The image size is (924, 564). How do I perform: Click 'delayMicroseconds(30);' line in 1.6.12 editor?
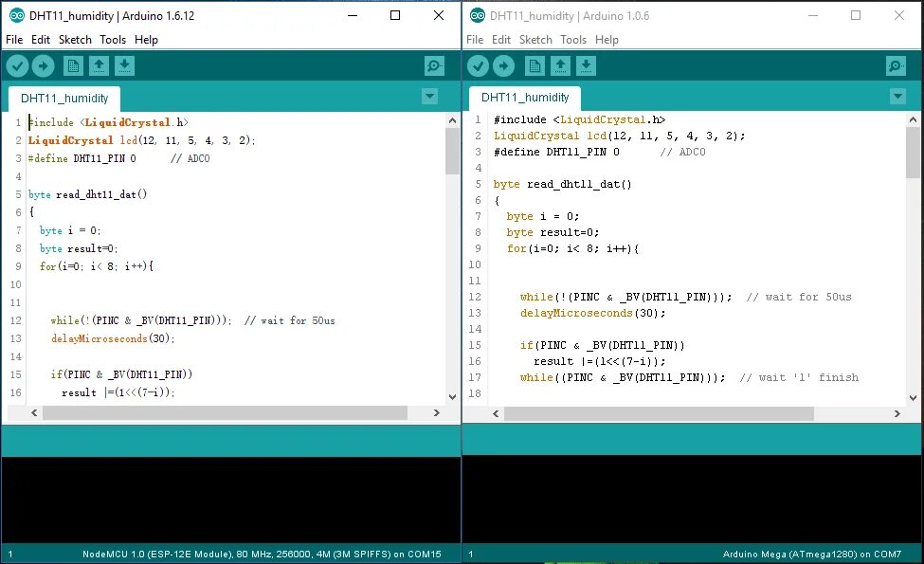point(113,338)
